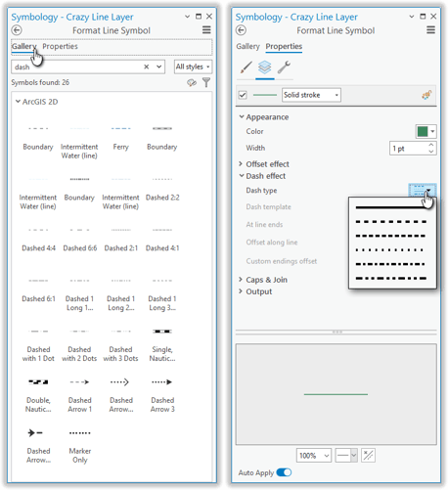Click the zoom-to-fit preview icon
Viewport: 448px width, 490px height.
(369, 456)
